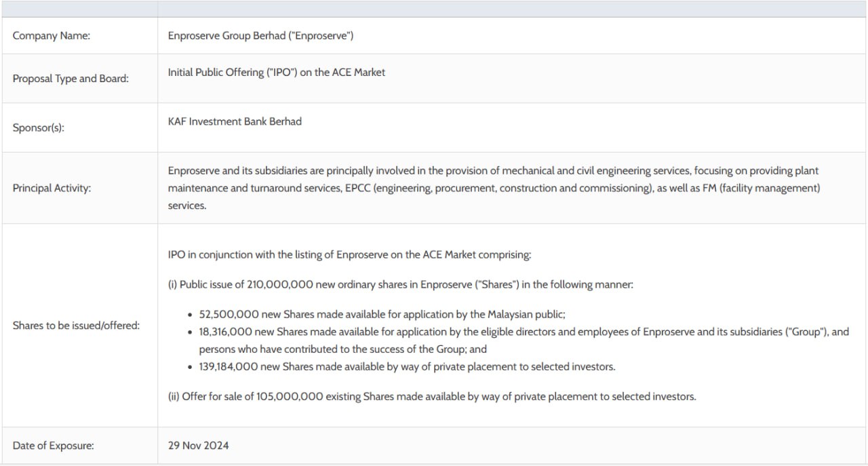Image resolution: width=868 pixels, height=466 pixels.
Task: Click the persons who contributed to Group success text
Action: click(x=342, y=349)
